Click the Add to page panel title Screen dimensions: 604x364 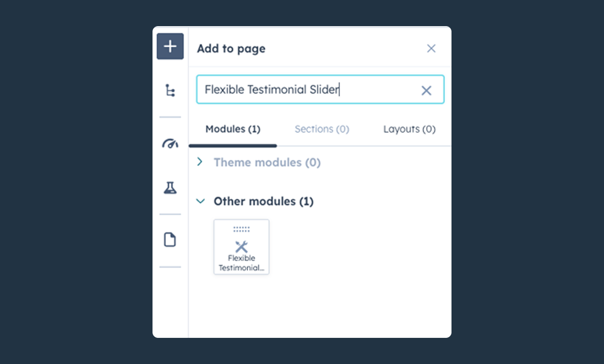point(231,49)
